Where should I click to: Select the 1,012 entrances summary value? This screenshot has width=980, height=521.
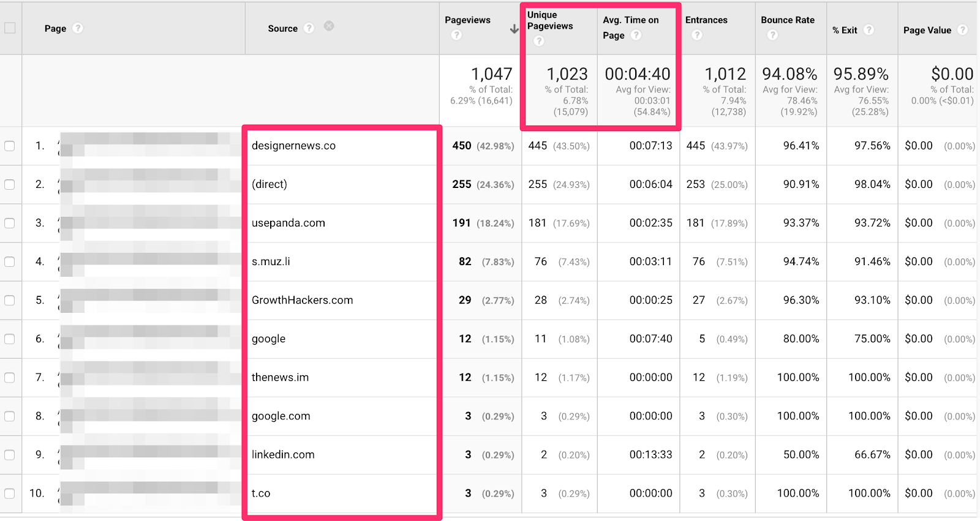pos(725,74)
